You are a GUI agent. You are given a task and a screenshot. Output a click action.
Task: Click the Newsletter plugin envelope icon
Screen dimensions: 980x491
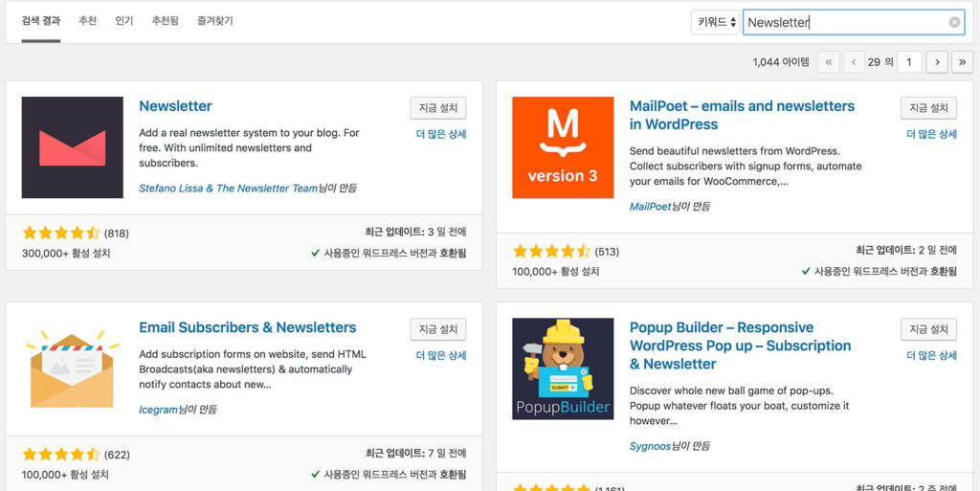coord(73,147)
